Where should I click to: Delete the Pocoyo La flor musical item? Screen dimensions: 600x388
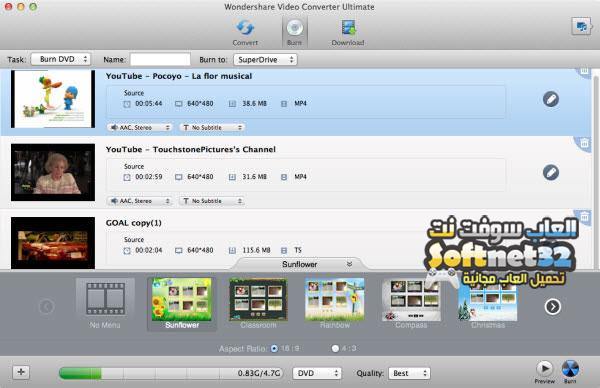tap(584, 71)
